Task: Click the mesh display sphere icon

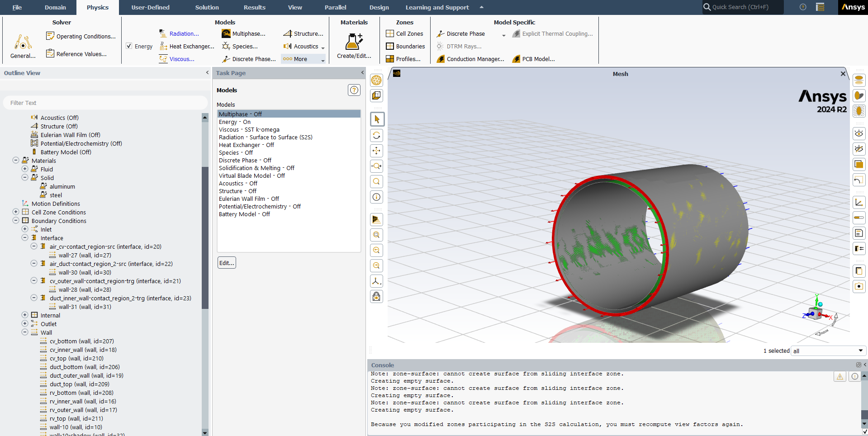Action: point(376,81)
